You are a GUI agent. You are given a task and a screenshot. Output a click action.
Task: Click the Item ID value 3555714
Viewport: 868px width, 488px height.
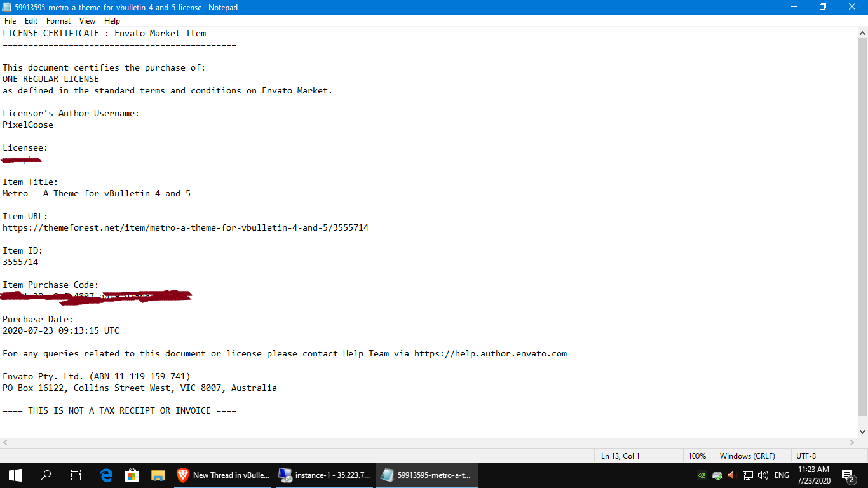click(x=20, y=262)
